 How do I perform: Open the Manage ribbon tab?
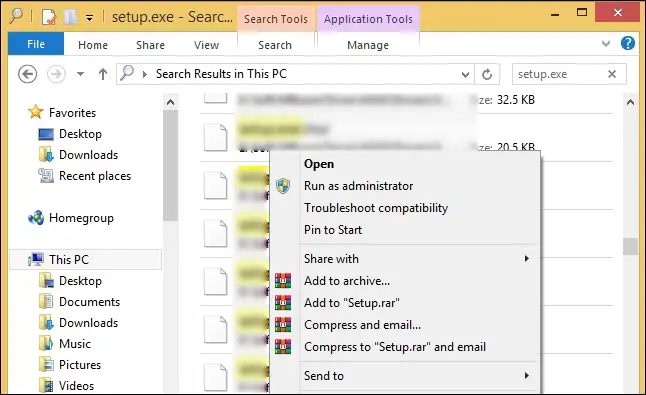368,45
